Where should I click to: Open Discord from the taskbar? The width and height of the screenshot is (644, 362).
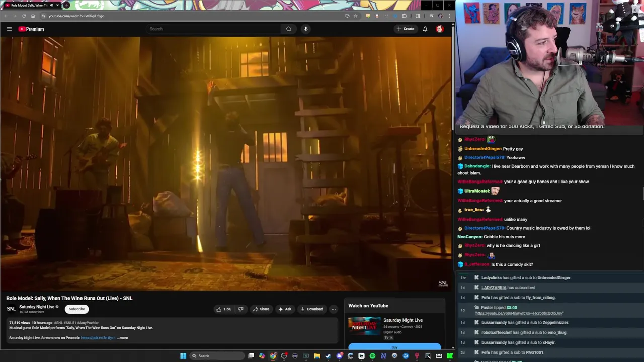[340, 356]
